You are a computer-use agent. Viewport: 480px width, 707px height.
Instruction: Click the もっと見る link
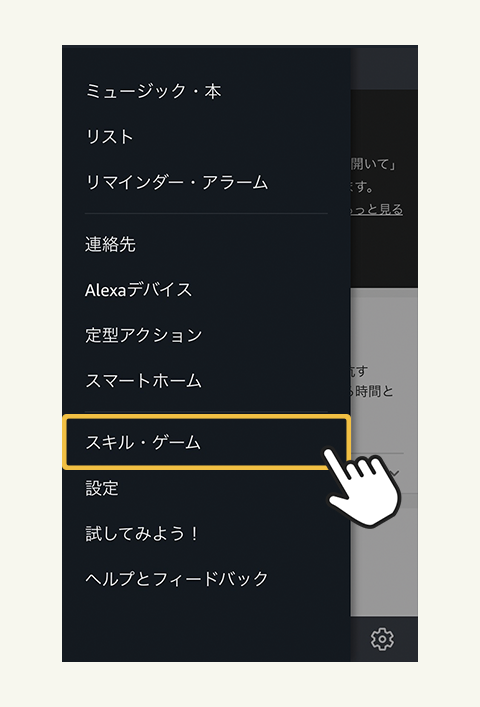tap(377, 210)
